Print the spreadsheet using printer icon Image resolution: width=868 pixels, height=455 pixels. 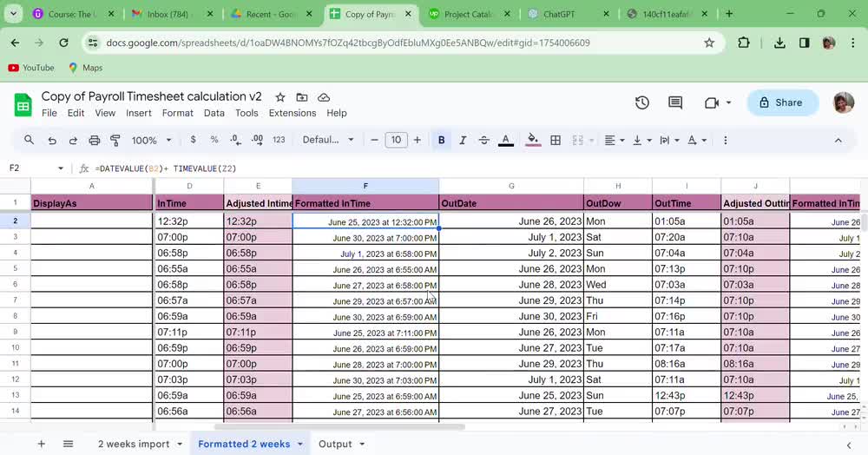tap(94, 141)
